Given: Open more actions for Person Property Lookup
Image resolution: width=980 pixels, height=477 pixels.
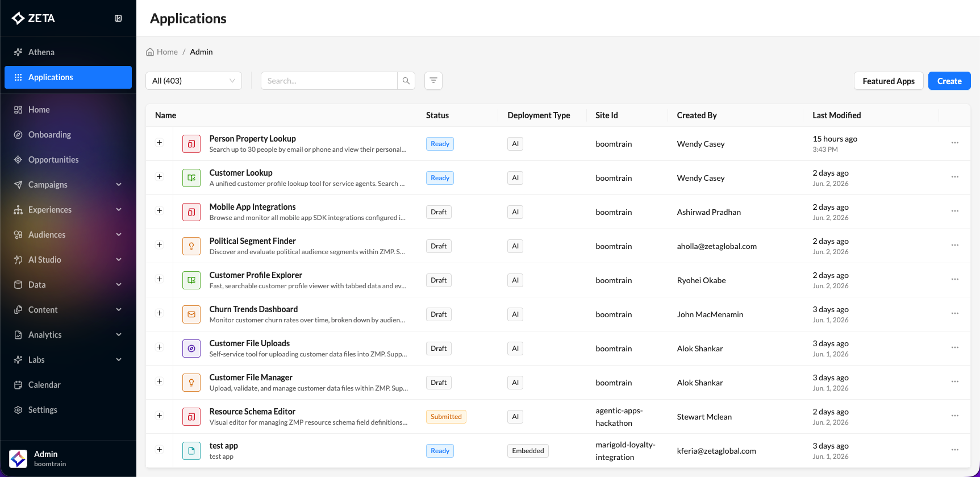Looking at the screenshot, I should click(955, 143).
